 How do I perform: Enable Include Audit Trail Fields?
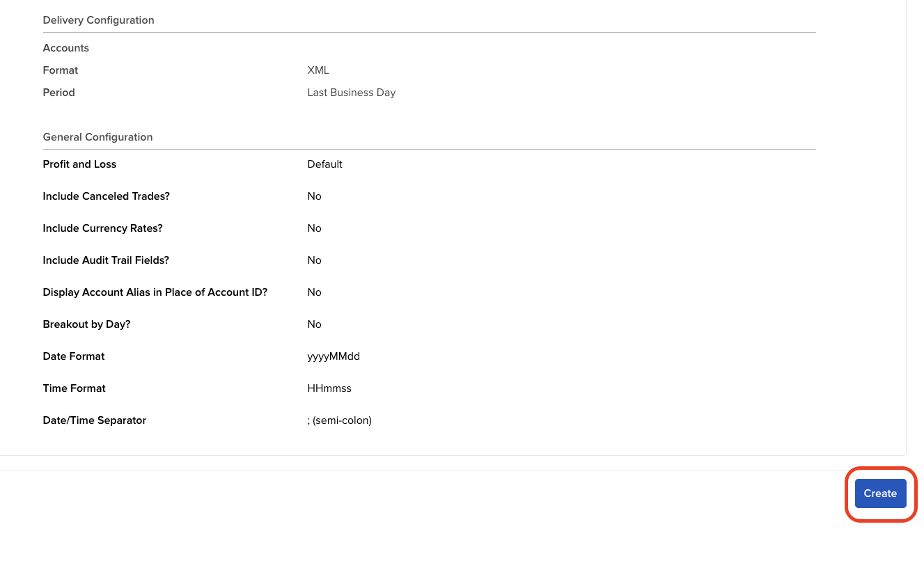tap(314, 260)
